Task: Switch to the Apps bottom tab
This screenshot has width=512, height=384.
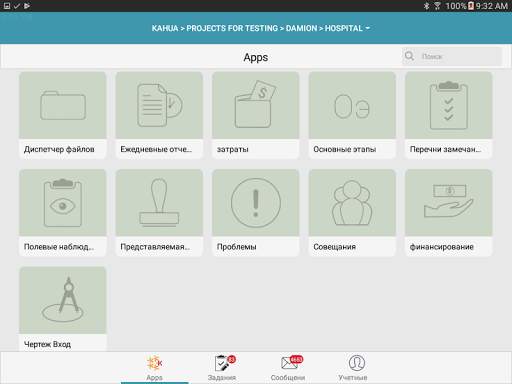Action: (x=155, y=368)
